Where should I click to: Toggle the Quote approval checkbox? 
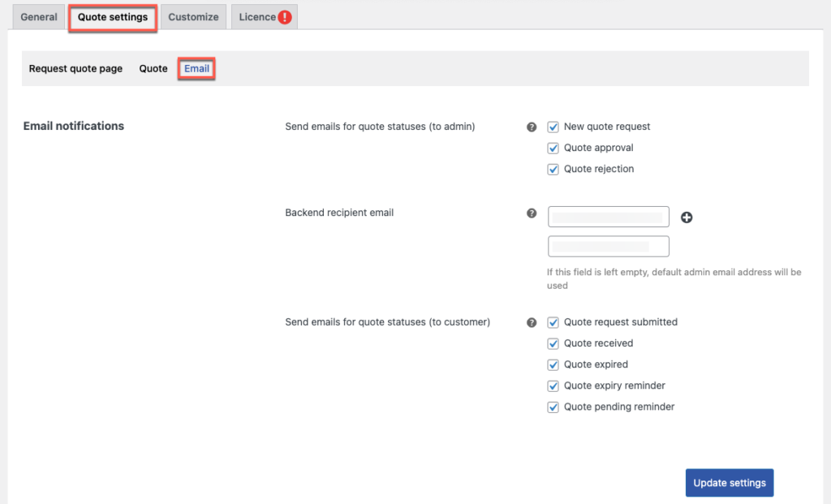(553, 148)
